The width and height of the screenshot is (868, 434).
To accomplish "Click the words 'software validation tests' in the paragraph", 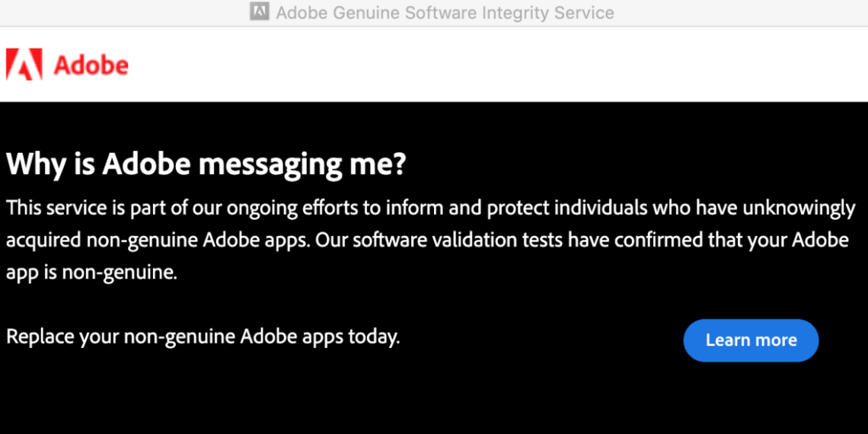I will click(x=459, y=240).
